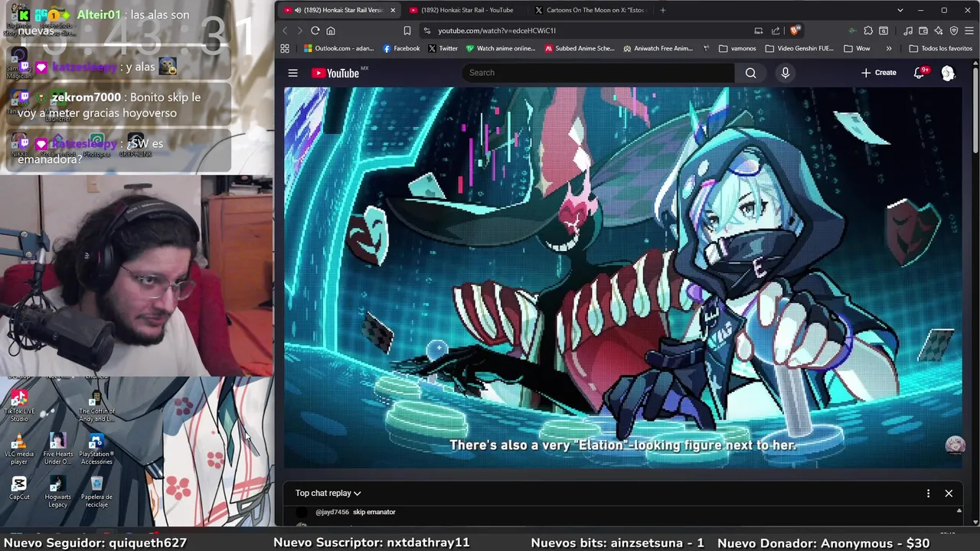Open the YouTube hamburger guide menu
Viewport: 980px width, 551px height.
292,73
